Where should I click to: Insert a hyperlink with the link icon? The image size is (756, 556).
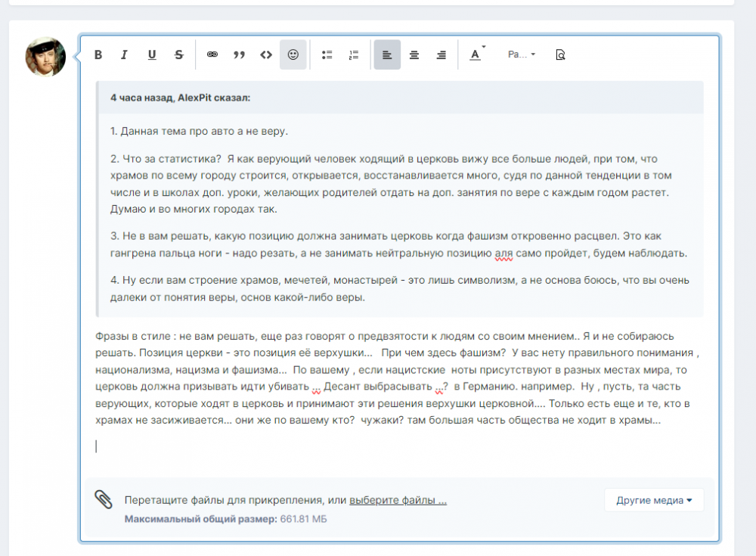pos(212,54)
